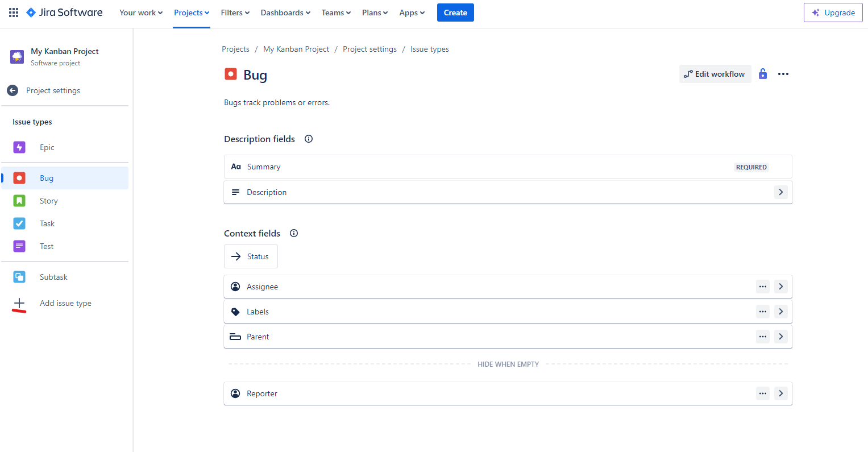Click the 'Software project' subtitle text
This screenshot has height=452, width=868.
(x=55, y=63)
